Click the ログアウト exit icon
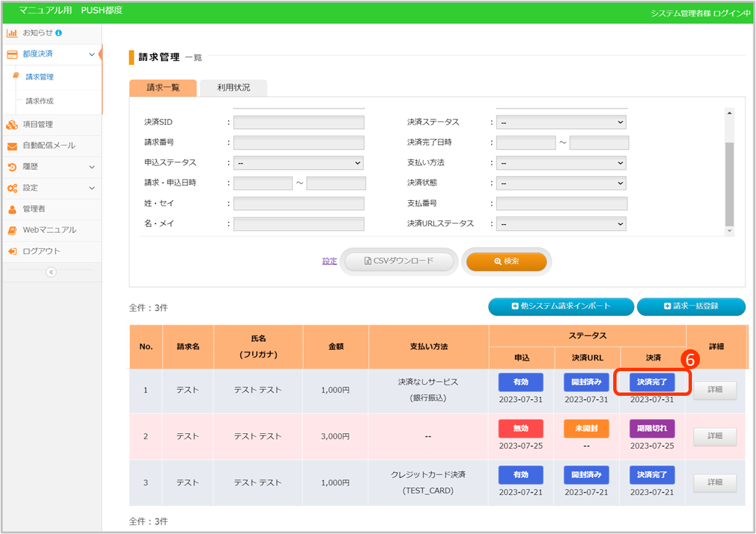The image size is (756, 534). [x=12, y=252]
